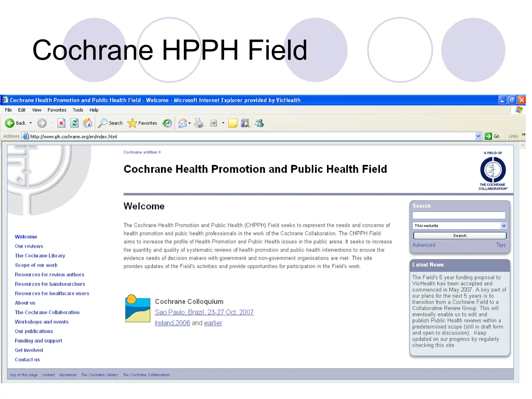Open Workshops and events
The width and height of the screenshot is (532, 399).
[x=42, y=322]
